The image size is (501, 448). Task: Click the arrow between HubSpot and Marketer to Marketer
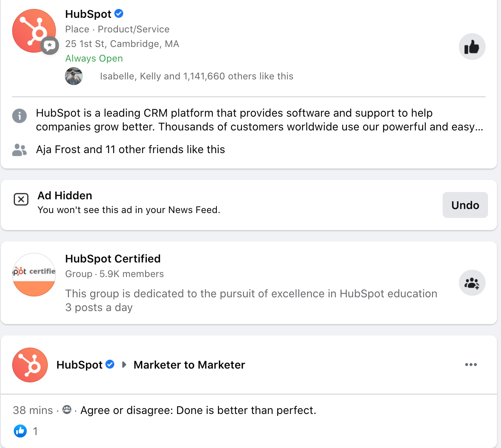[124, 365]
